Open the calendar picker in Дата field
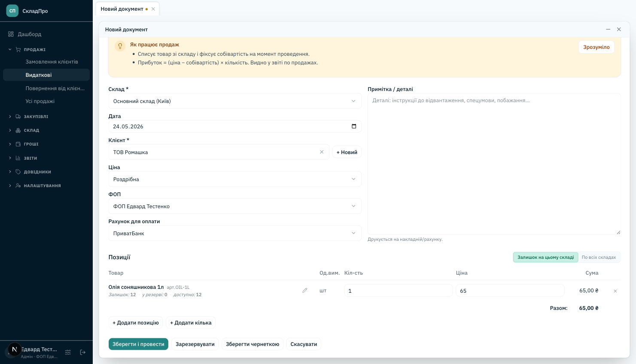Viewport: 636px width, 364px height. [x=354, y=126]
